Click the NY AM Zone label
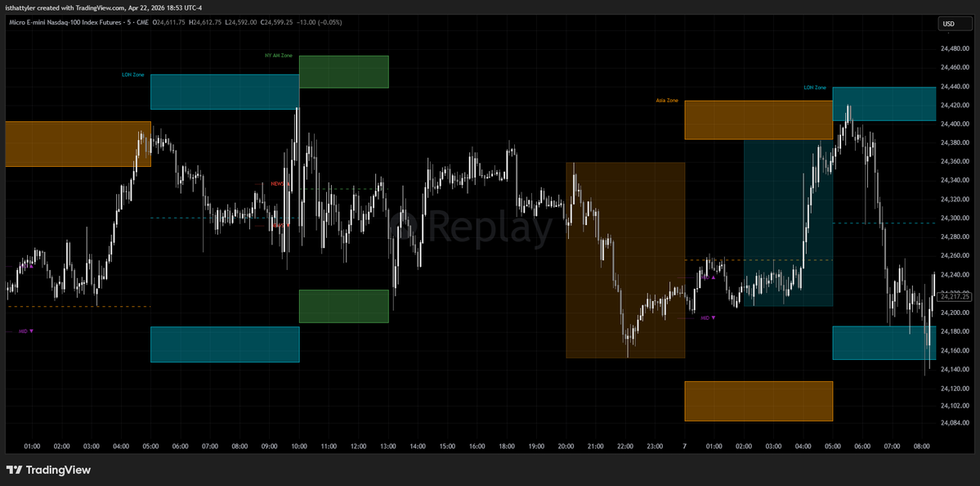The height and width of the screenshot is (486, 980). [x=278, y=56]
